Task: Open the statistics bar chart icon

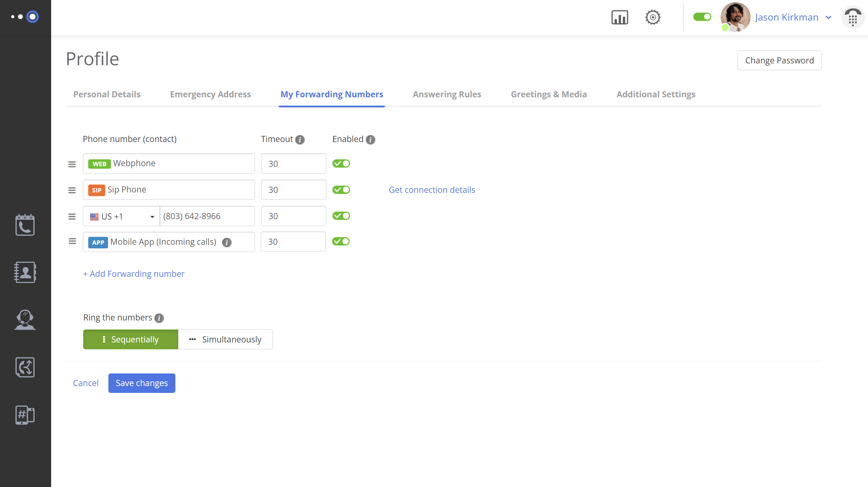Action: 619,17
